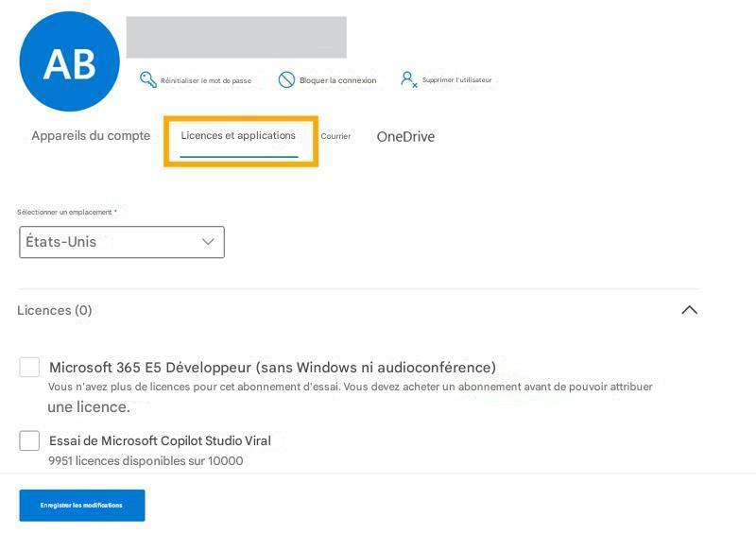Open the Courrier tab

(x=336, y=136)
